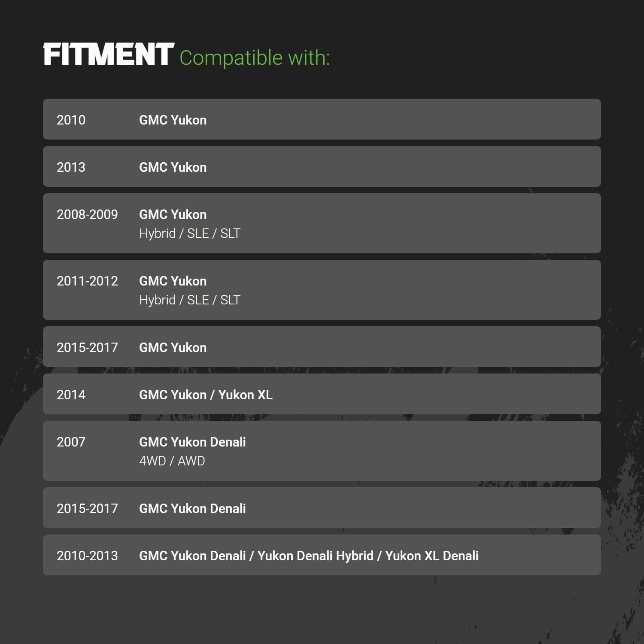Click the 2013 year label
Viewport: 644px width, 644px height.
click(x=71, y=167)
